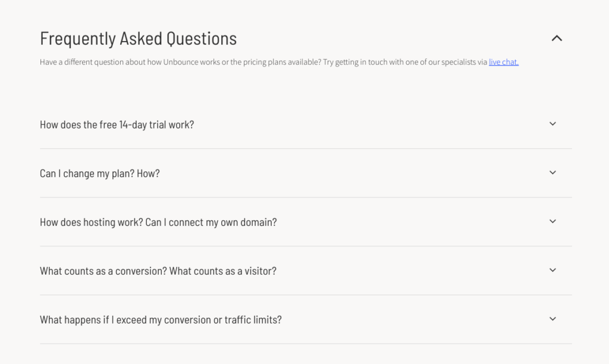Select the "Can I change my plan? How?" question
Screen dimensions: 609x364
99,174
